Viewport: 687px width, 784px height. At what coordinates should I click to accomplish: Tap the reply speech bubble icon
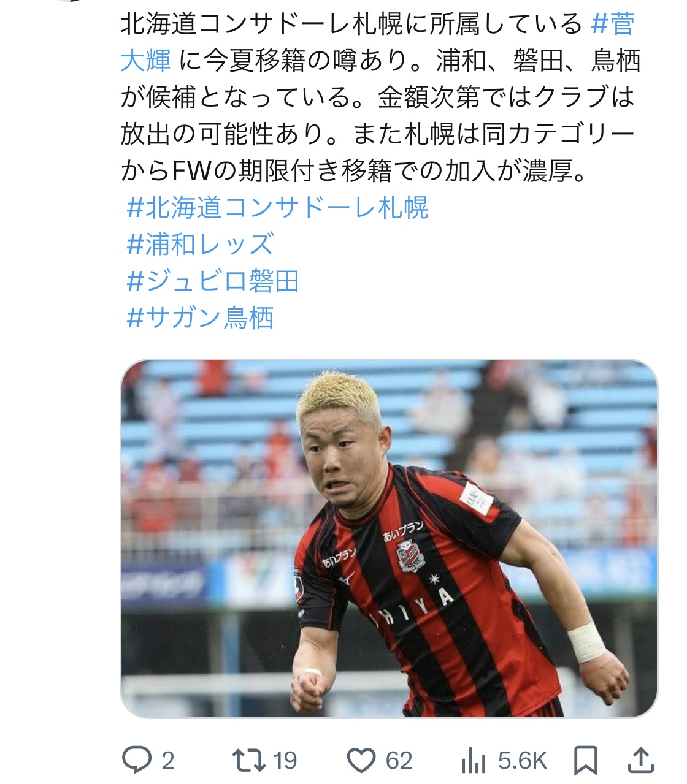click(136, 761)
